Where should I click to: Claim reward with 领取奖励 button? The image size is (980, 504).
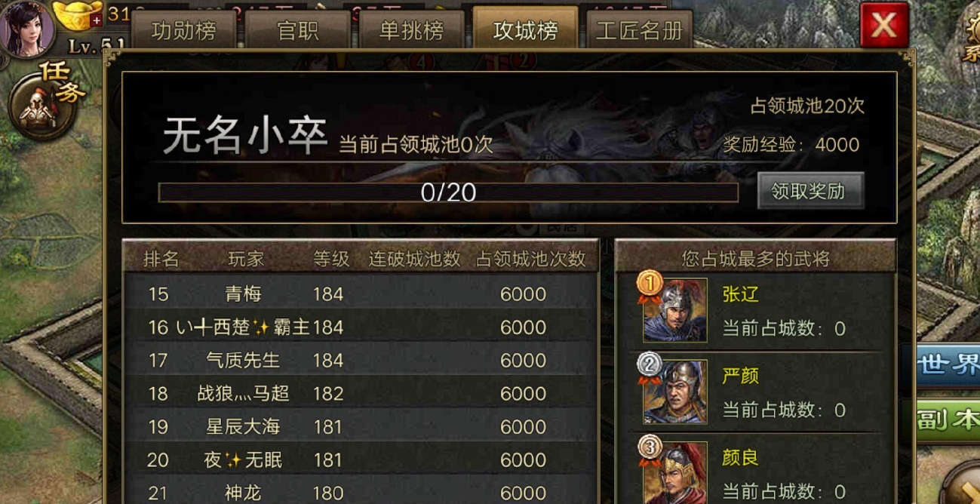(809, 191)
